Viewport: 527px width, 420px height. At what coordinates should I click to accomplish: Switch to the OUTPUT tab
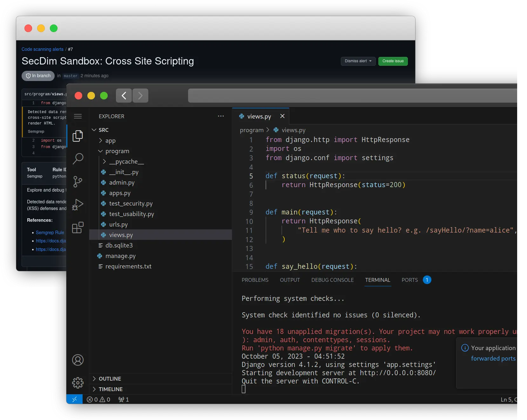(289, 280)
